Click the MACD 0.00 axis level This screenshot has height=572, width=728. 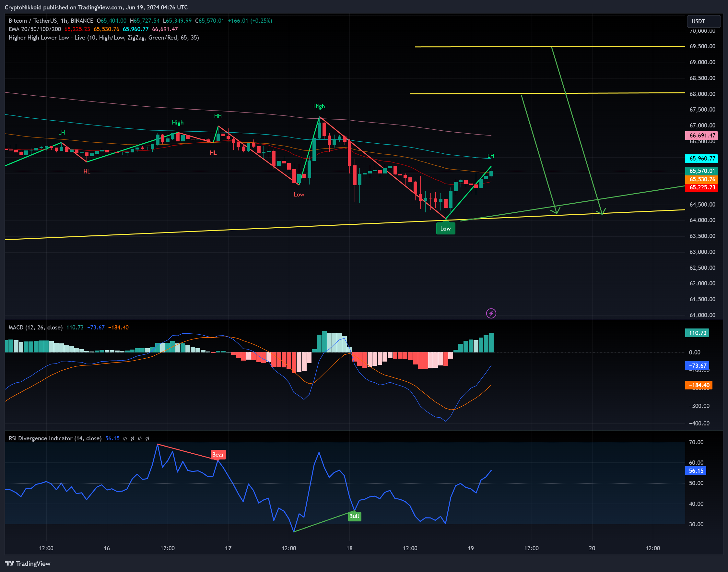coord(695,352)
